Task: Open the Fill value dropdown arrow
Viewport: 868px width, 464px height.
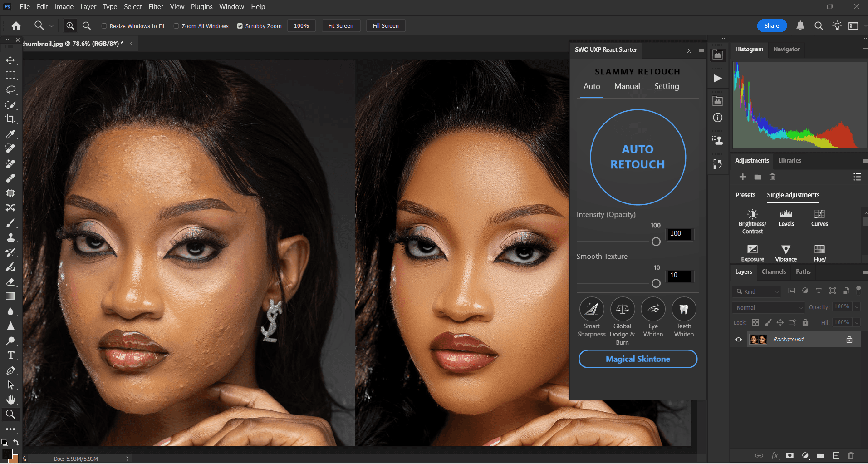Action: click(857, 322)
